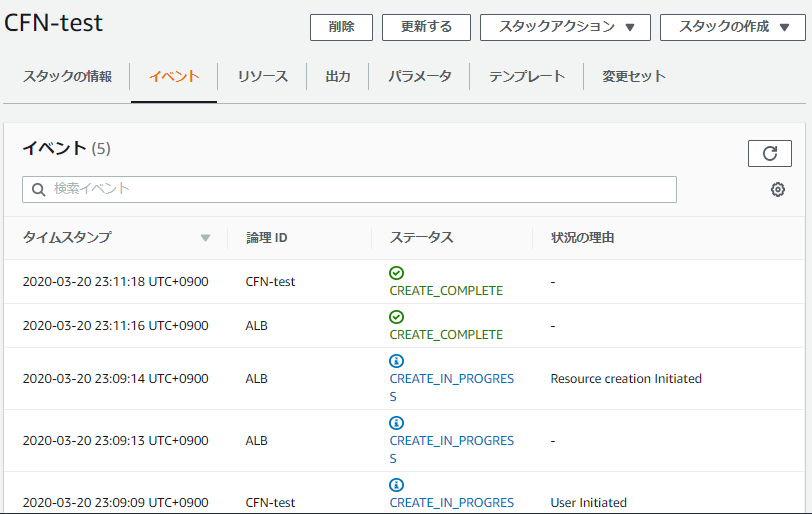Select timestamp 2020-03-20 23:09:09 UTC+0900
This screenshot has width=812, height=514.
pos(115,503)
